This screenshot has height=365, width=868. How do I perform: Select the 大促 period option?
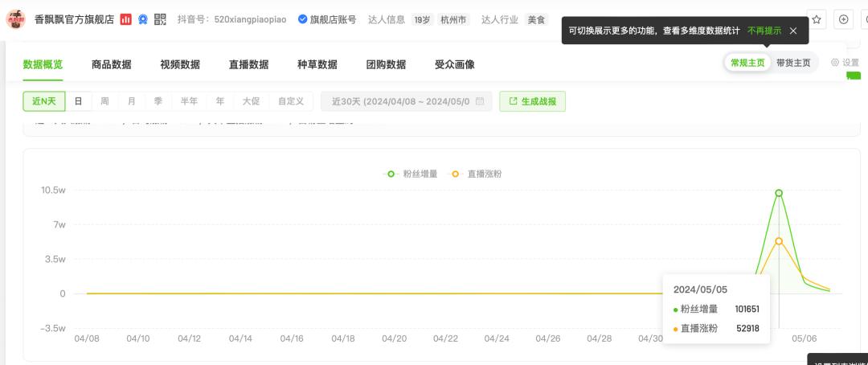coord(251,101)
